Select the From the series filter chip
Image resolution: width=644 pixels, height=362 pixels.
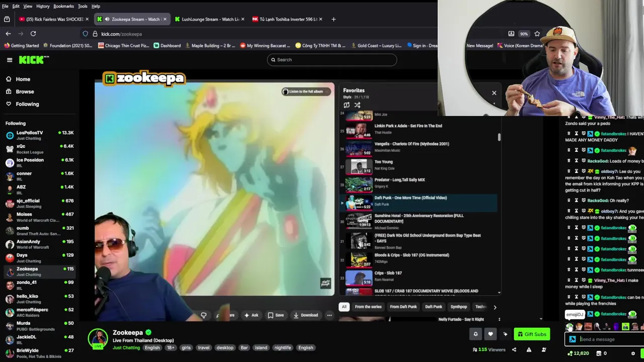point(368,307)
